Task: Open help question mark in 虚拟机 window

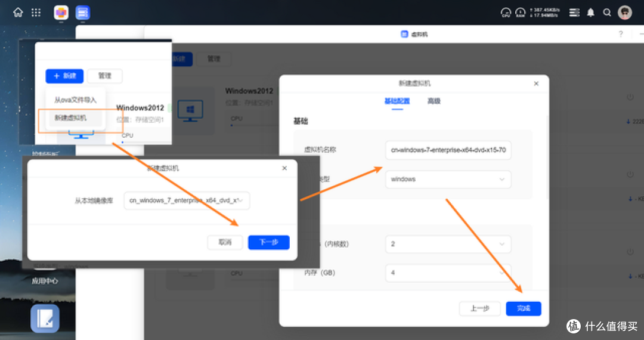Action: coord(621,34)
